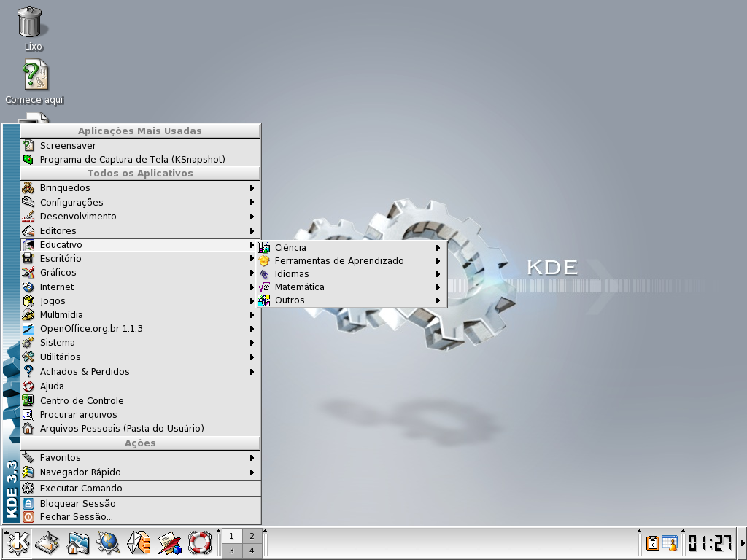This screenshot has width=747, height=560.
Task: Choose Executar Comando...
Action: pyautogui.click(x=141, y=488)
